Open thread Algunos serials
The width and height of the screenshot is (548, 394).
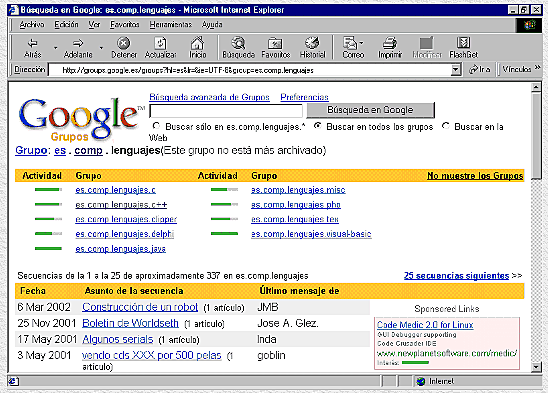[117, 339]
